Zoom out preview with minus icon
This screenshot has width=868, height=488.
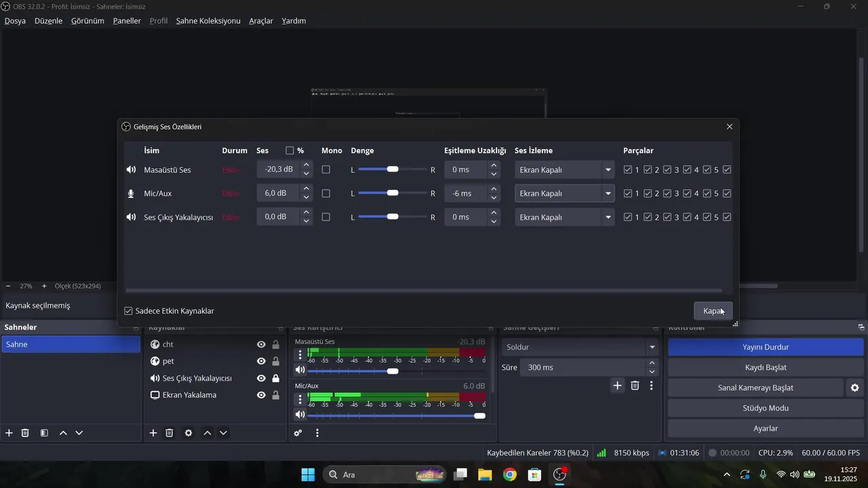(x=8, y=286)
